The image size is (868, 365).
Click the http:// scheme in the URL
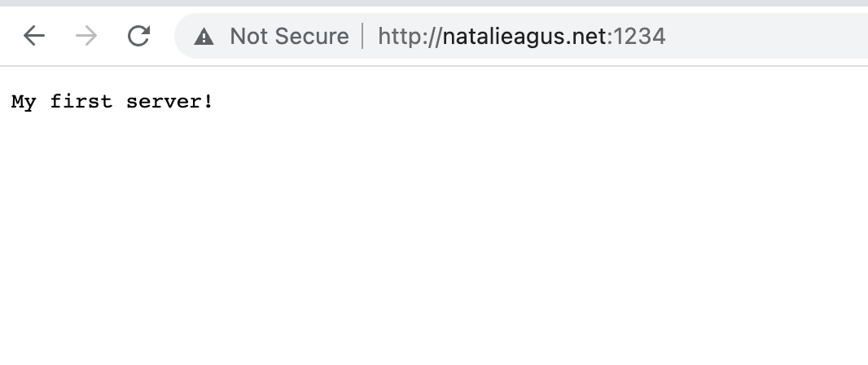[410, 37]
